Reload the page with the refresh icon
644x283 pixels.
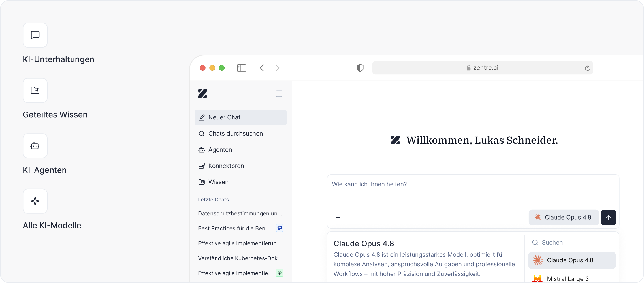[x=587, y=68]
